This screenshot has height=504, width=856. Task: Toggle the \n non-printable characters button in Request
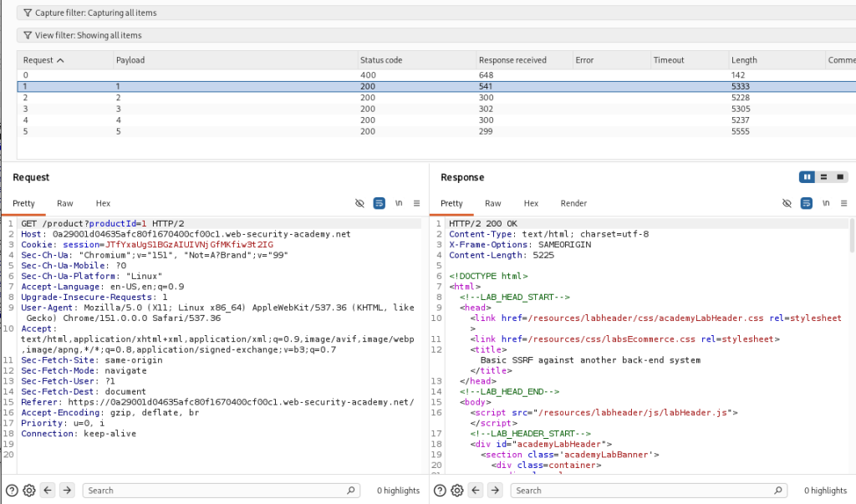click(x=399, y=203)
